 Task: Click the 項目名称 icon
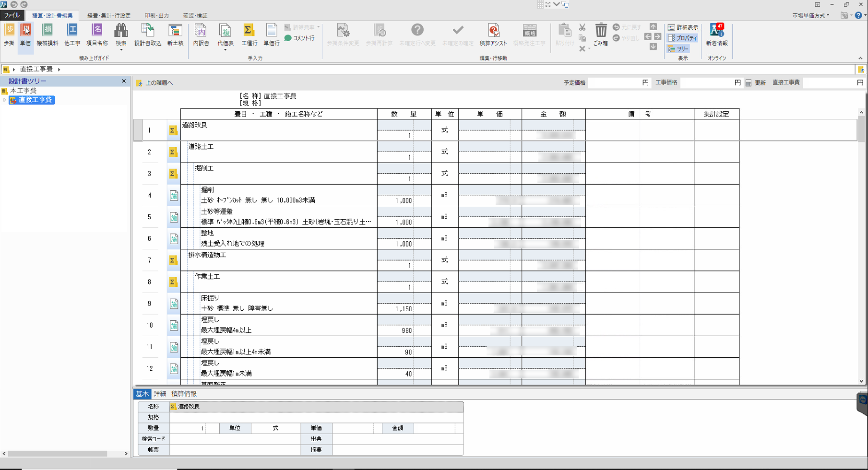(97, 34)
